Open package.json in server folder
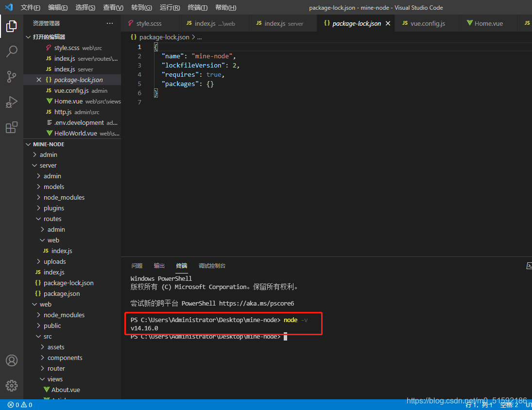This screenshot has height=410, width=532. [x=72, y=294]
